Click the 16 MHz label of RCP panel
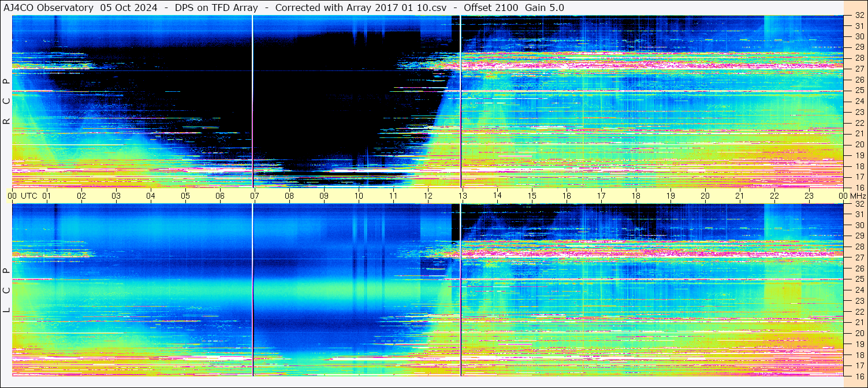This screenshot has height=388, width=868. [x=859, y=187]
